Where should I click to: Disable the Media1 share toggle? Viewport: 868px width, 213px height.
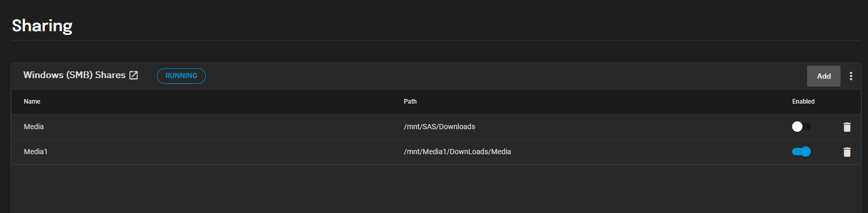[801, 152]
